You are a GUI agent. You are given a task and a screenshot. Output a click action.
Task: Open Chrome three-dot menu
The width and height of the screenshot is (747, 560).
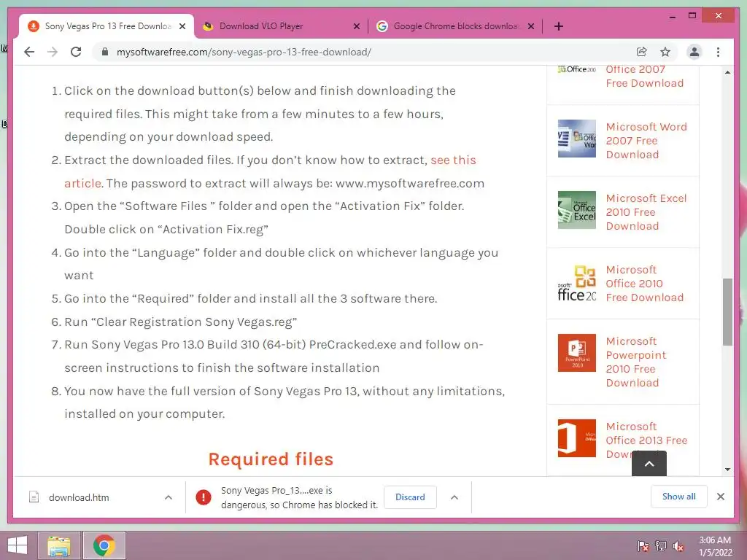coord(718,52)
